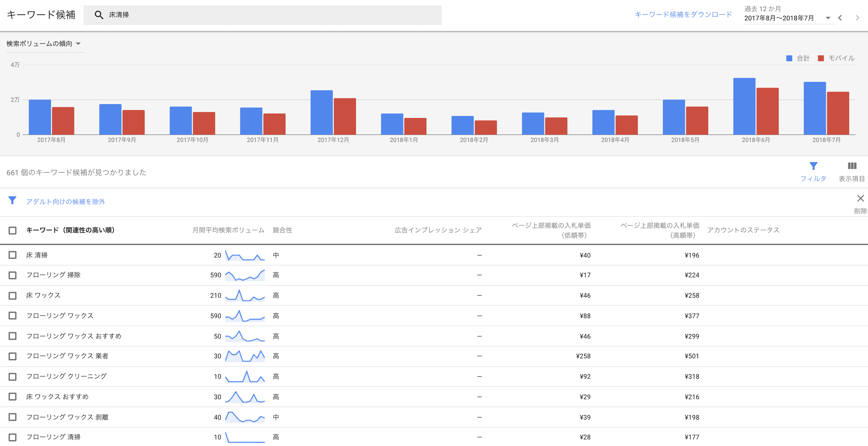Check the box for 床 清掃
The image size is (868, 446).
coord(13,255)
